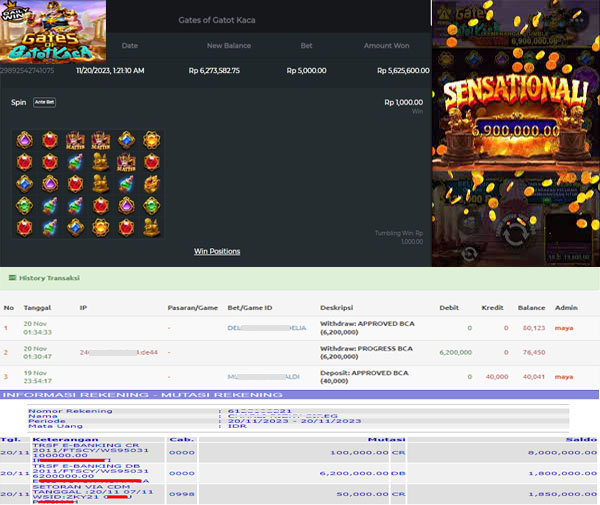Click the potion bottle in the grid's bottom row
Screen dimensions: 600x505
(50, 228)
